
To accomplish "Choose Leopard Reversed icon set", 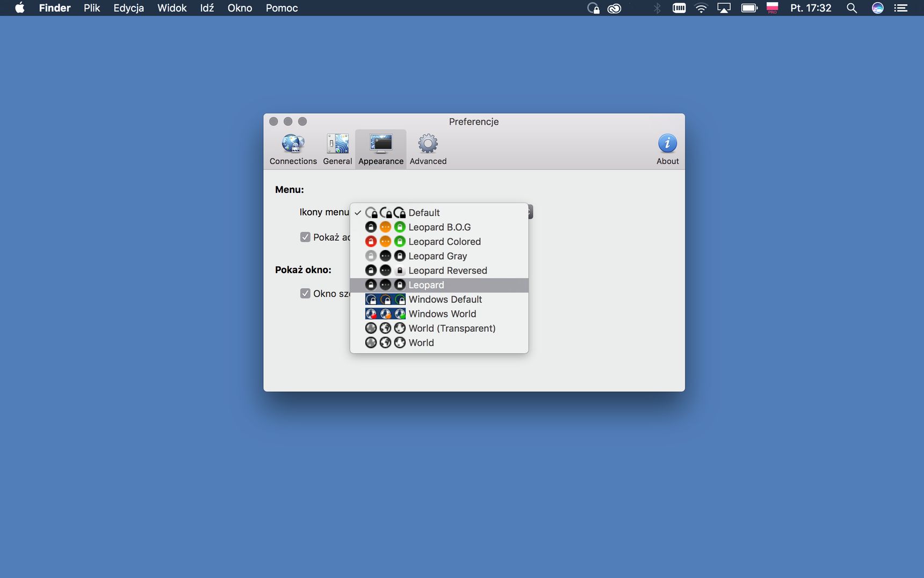I will (439, 270).
